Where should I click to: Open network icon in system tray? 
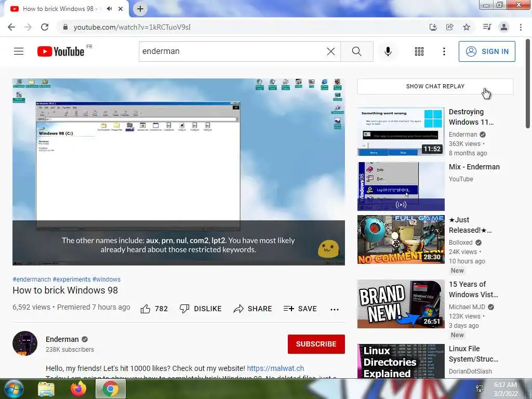tap(480, 389)
